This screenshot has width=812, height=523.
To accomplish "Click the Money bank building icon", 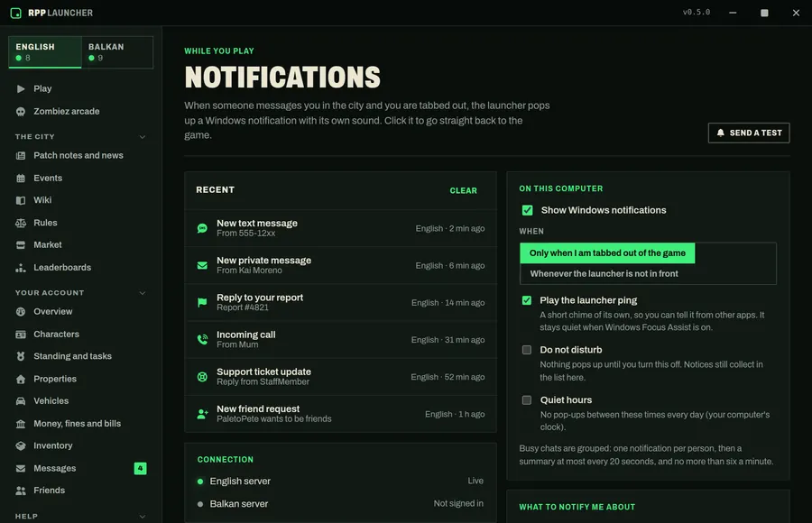I will click(x=21, y=424).
